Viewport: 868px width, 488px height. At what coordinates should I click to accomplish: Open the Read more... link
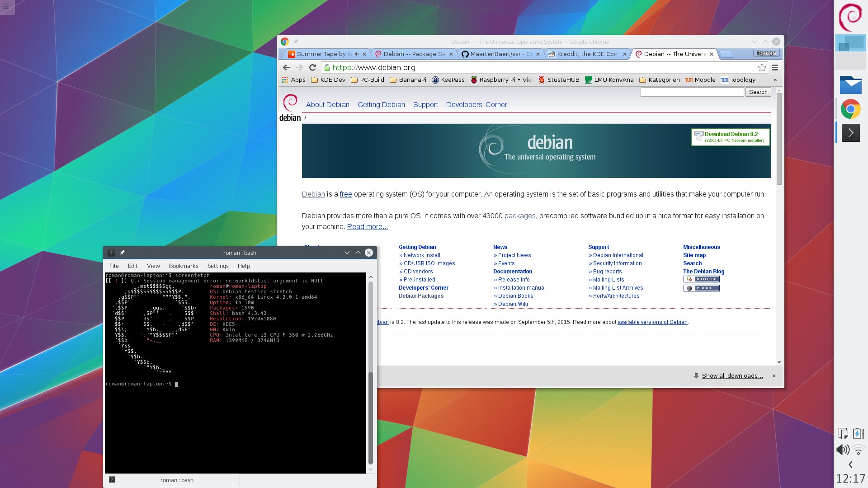[x=367, y=227]
